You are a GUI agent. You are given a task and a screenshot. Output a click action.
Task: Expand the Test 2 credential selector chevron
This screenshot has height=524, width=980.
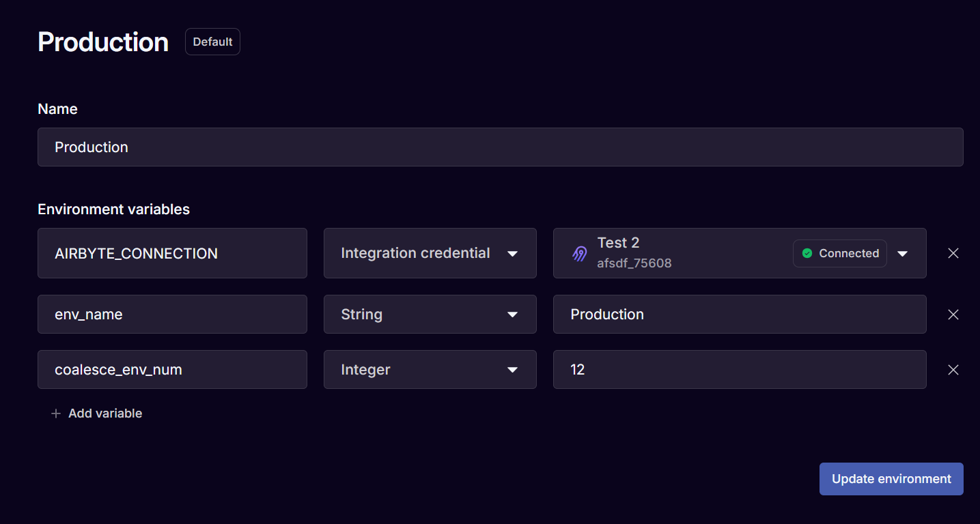point(903,253)
